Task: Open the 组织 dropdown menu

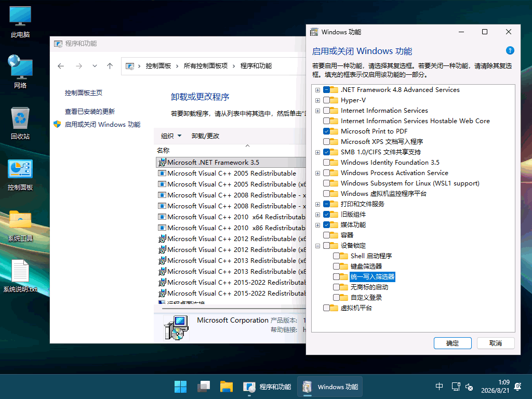Action: [x=171, y=136]
